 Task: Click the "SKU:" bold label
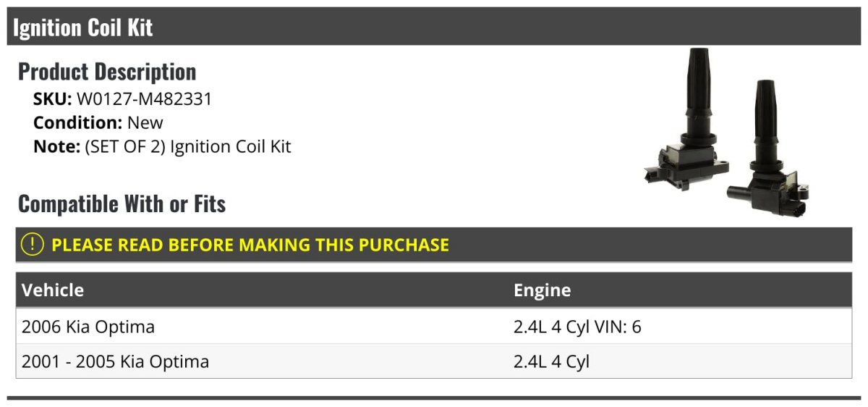coord(52,98)
